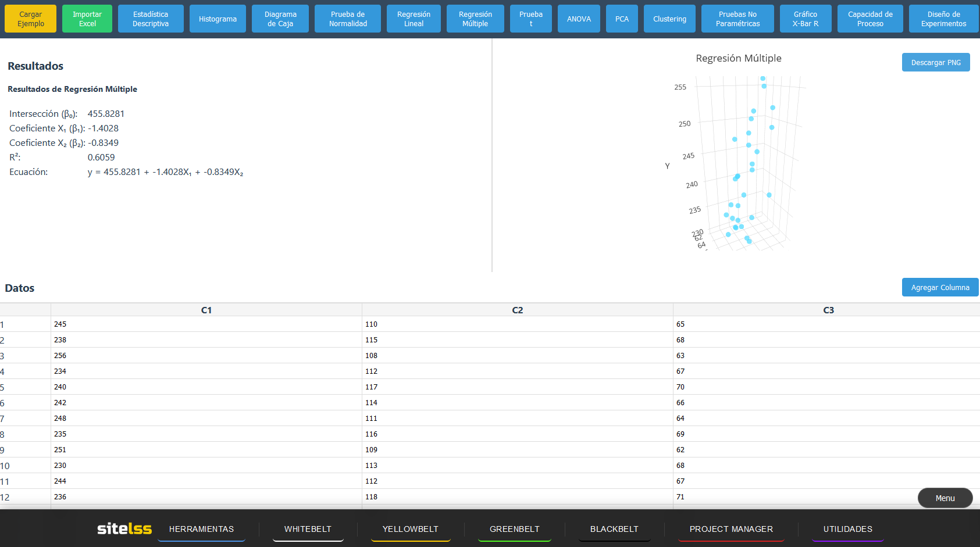Run Prueba de Normalidad
Screen dimensions: 980x547
348,19
